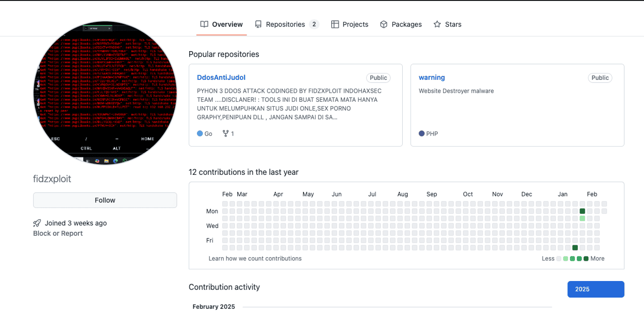644x320 pixels.
Task: Click Block or Report link
Action: pos(58,234)
